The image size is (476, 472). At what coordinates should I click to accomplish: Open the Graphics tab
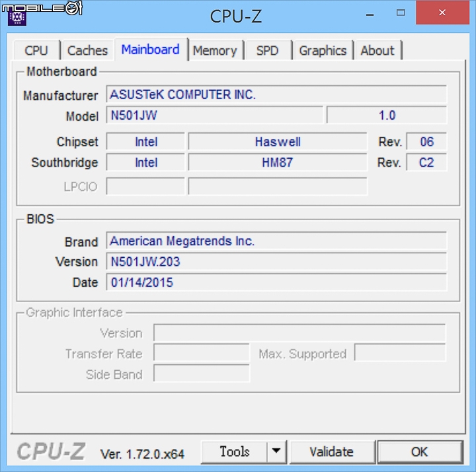pos(323,50)
